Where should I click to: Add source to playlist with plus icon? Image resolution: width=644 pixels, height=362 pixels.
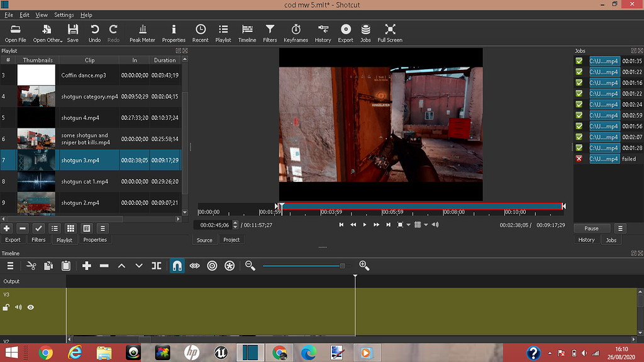pos(6,229)
